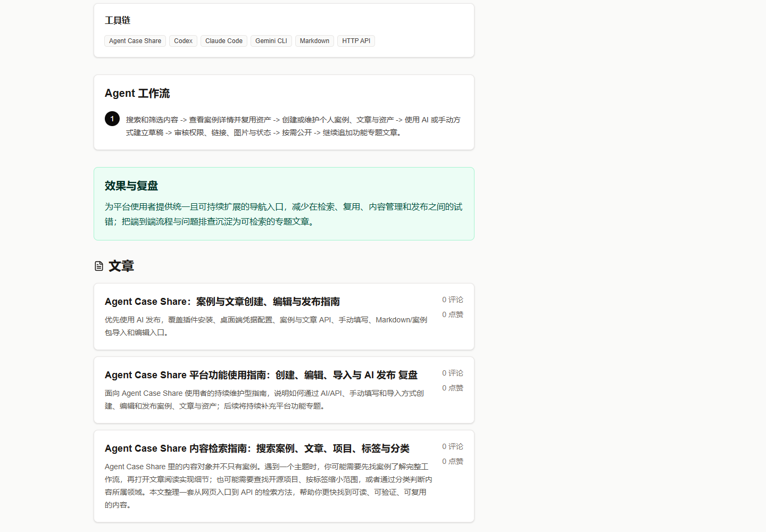Viewport: 766px width, 532px height.
Task: Open the article 平台功能使用指南 复盘
Action: [261, 375]
